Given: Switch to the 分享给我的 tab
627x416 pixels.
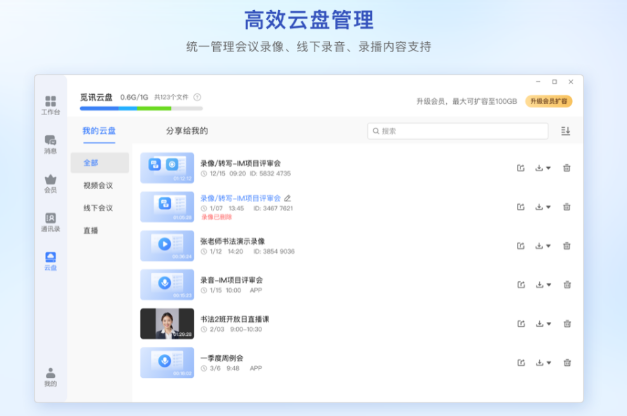Looking at the screenshot, I should [x=187, y=131].
